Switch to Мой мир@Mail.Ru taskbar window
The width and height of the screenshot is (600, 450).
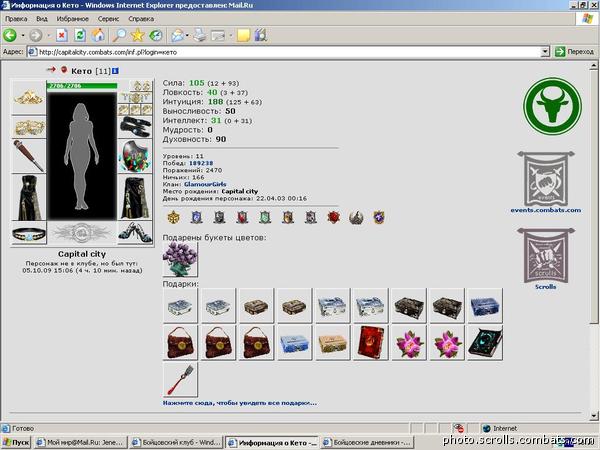coord(80,442)
